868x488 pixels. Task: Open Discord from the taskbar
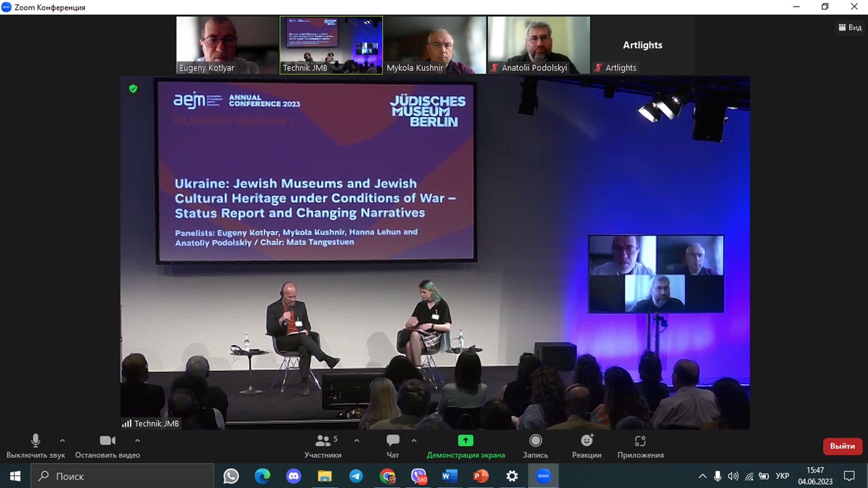coord(293,476)
